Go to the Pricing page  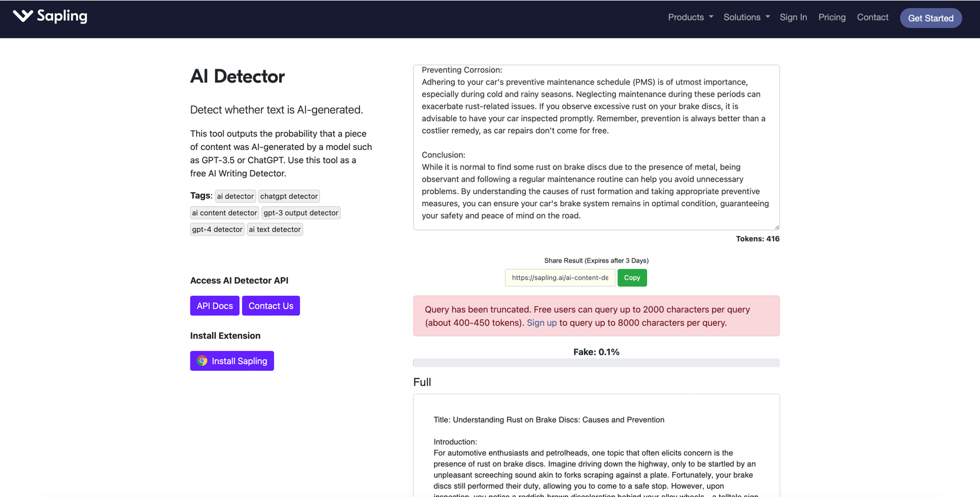[x=831, y=17]
